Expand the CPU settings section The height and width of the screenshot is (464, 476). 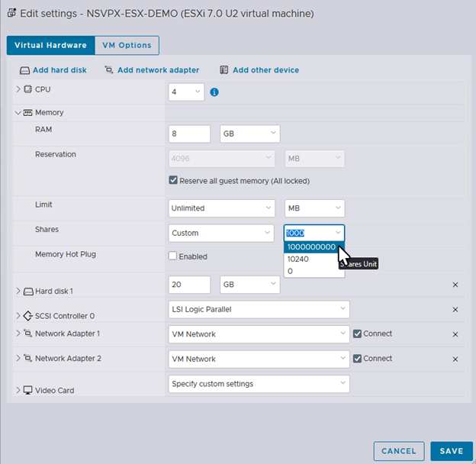(x=18, y=89)
